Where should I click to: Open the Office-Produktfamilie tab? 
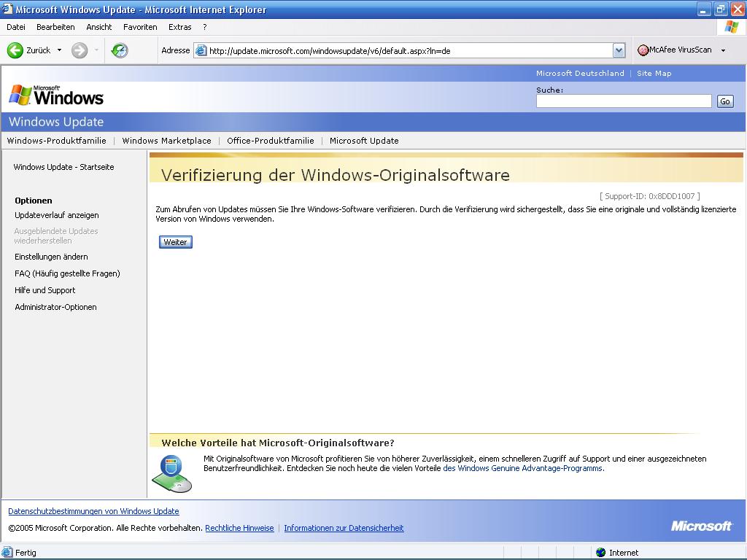click(271, 141)
